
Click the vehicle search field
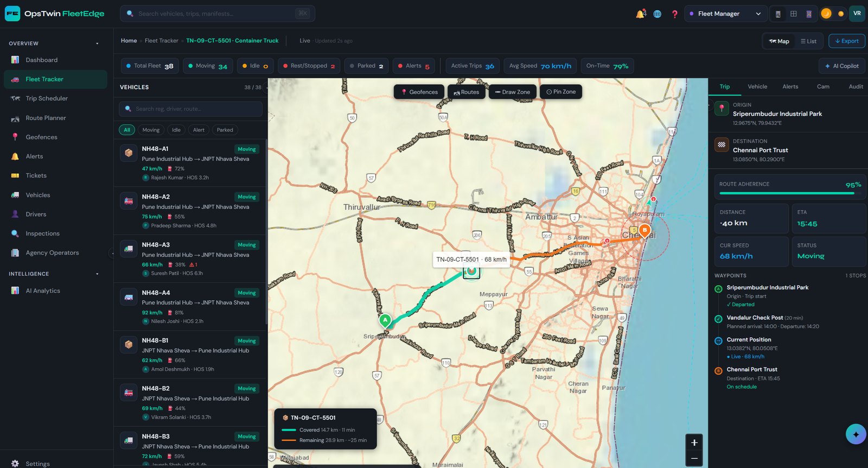click(190, 109)
